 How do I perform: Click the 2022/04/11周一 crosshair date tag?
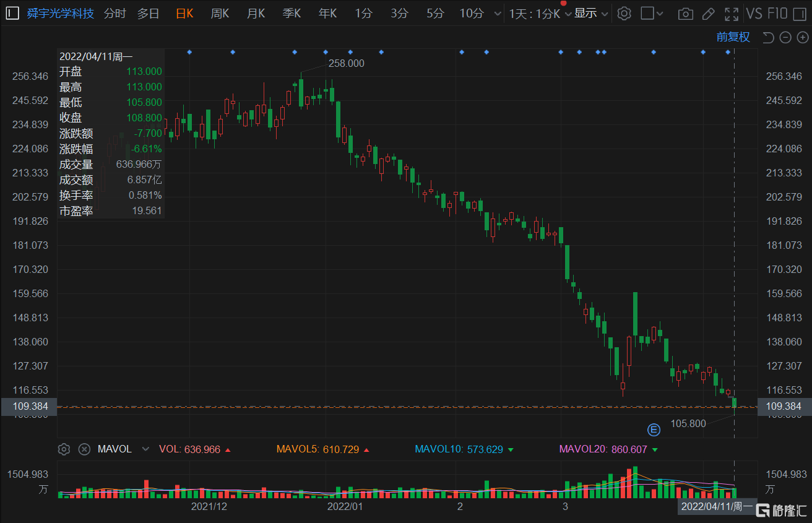pyautogui.click(x=717, y=506)
